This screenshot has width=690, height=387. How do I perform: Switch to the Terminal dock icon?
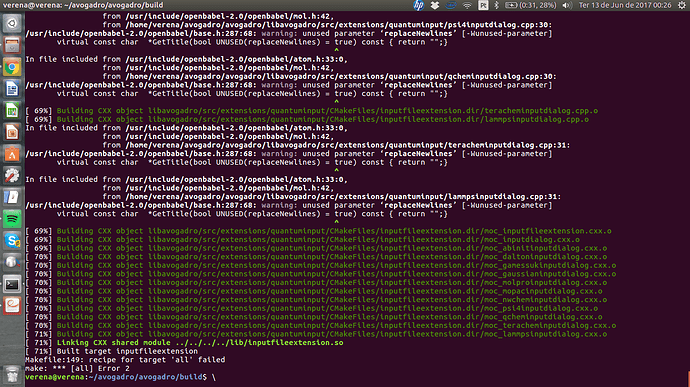(x=12, y=284)
